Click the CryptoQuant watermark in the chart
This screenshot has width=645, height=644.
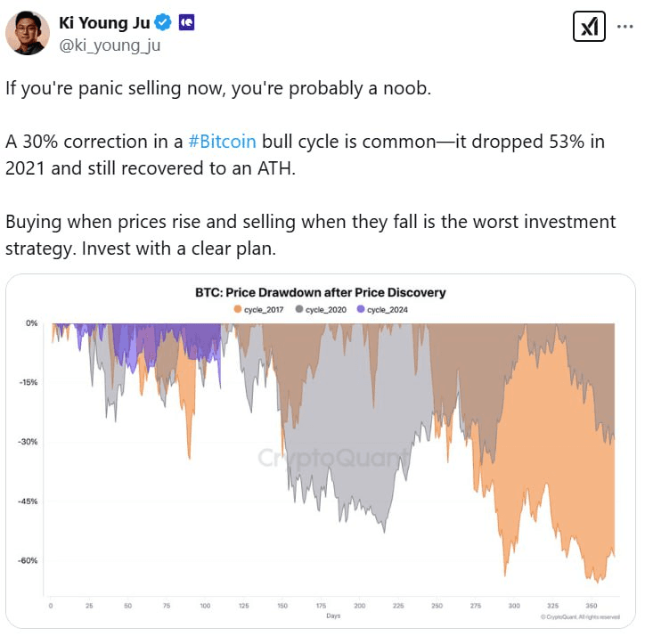334,458
